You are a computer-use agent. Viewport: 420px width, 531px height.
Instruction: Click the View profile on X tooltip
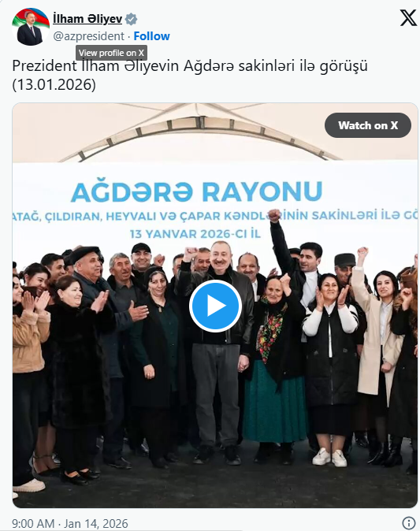pos(111,53)
